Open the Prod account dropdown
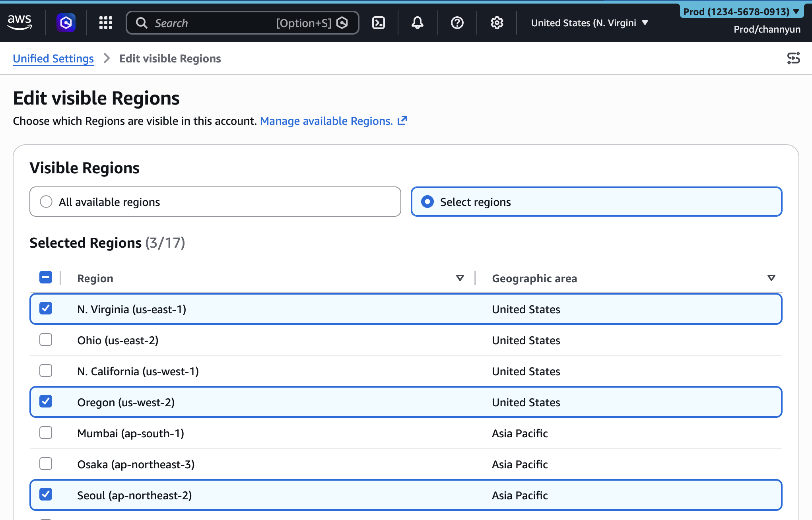The height and width of the screenshot is (520, 812). [x=741, y=12]
